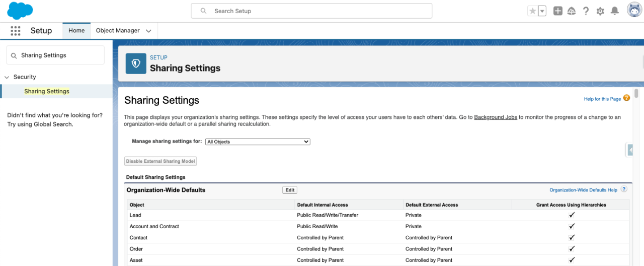Switch to the Object Manager tab

(x=118, y=31)
